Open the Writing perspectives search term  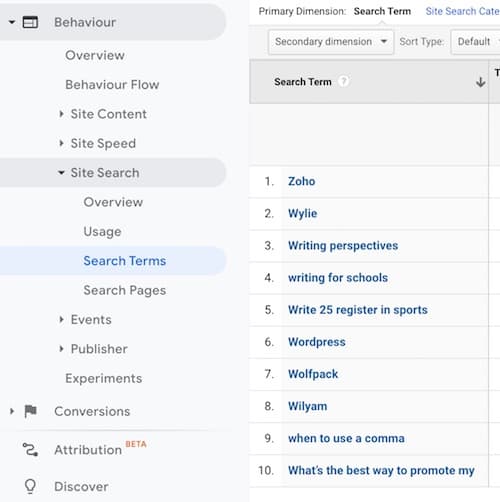[343, 246]
